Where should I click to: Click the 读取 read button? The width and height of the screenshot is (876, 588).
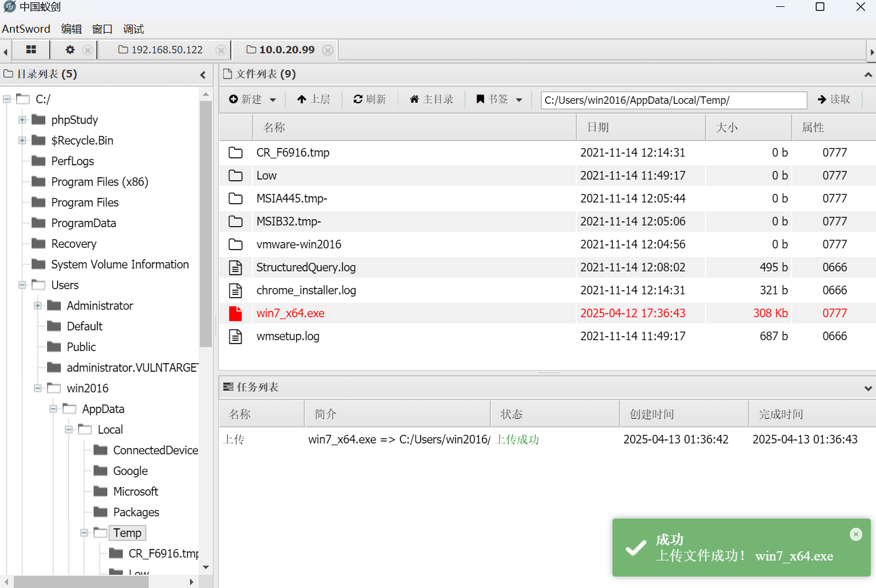pyautogui.click(x=834, y=99)
